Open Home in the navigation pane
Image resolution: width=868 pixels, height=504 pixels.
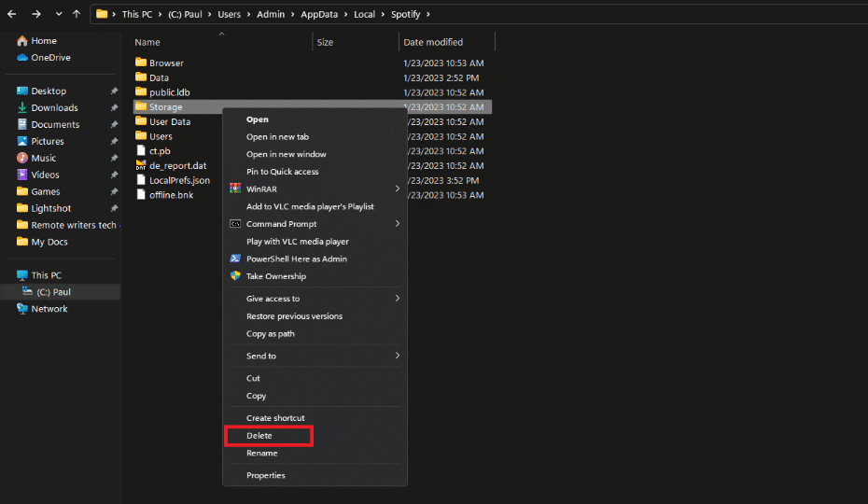pos(36,41)
